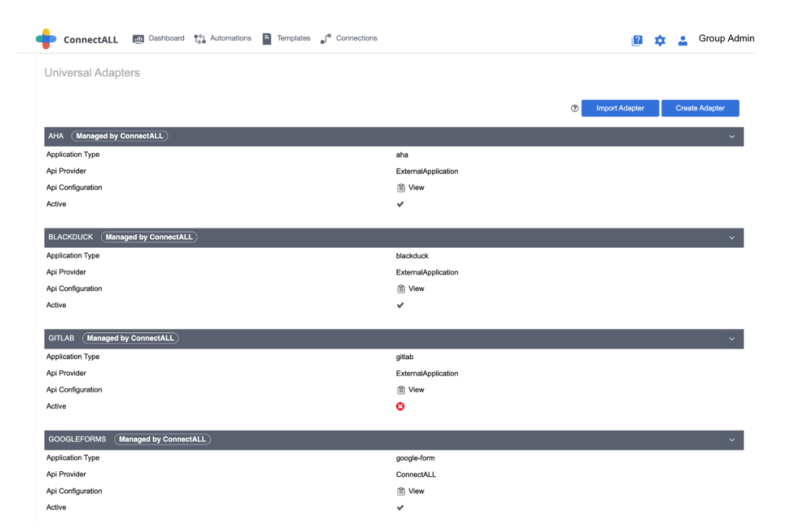
Task: Collapse the AHA adapter section chevron
Action: (x=731, y=137)
